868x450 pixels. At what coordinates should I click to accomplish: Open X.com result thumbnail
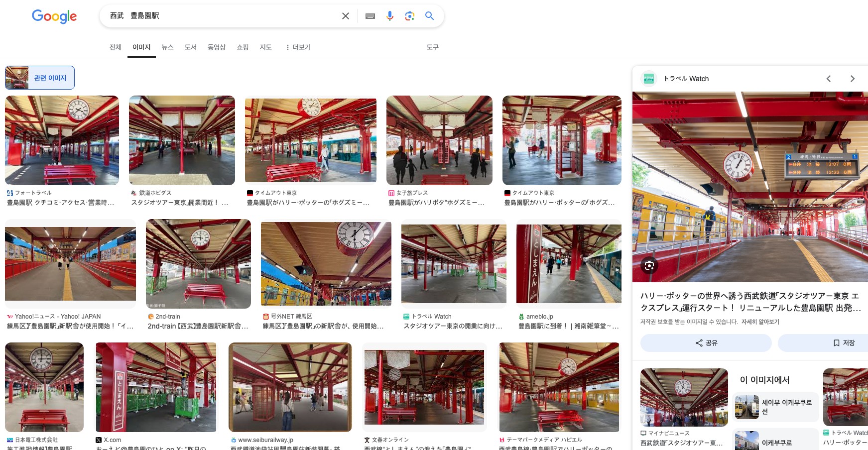(x=156, y=387)
